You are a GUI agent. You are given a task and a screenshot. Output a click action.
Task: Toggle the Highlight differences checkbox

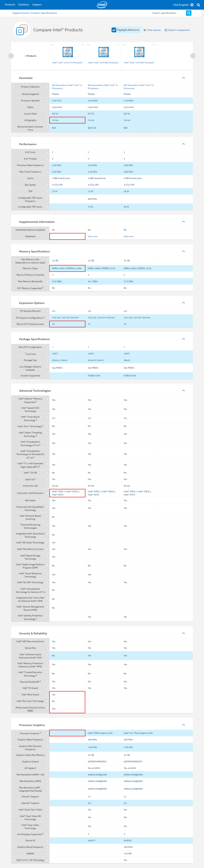pyautogui.click(x=114, y=30)
